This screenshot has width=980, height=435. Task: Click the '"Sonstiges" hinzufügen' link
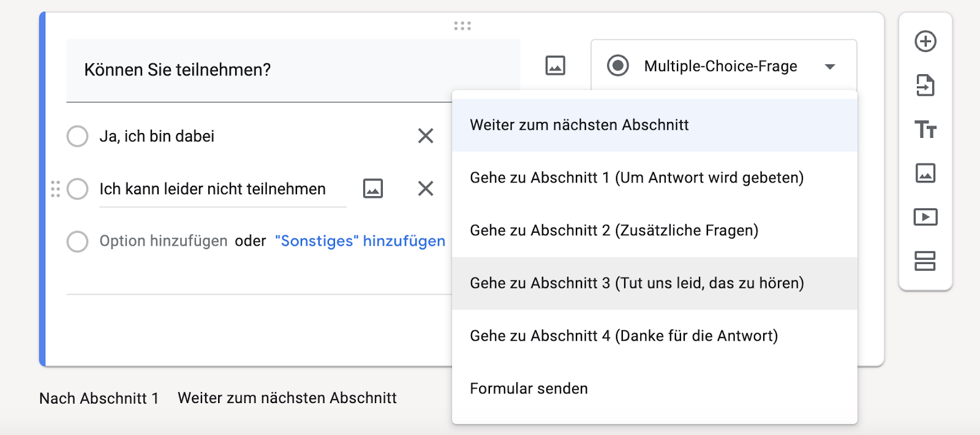pyautogui.click(x=360, y=241)
